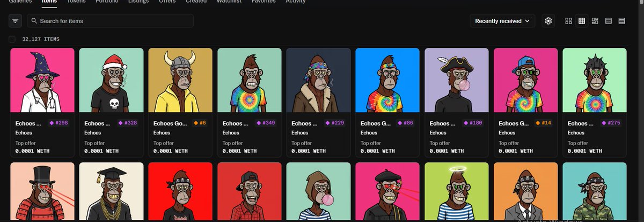Switch to compact table view icon

622,21
